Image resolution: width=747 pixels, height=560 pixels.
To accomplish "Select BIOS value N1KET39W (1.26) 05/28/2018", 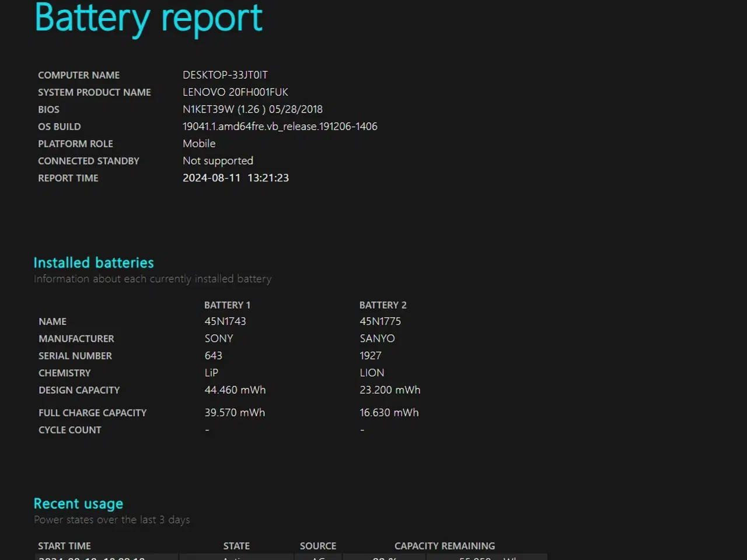I will coord(253,109).
